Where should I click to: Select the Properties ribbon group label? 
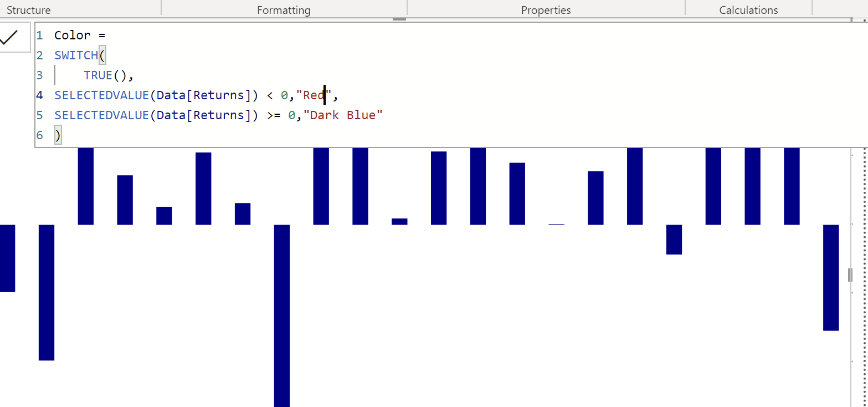[x=546, y=10]
